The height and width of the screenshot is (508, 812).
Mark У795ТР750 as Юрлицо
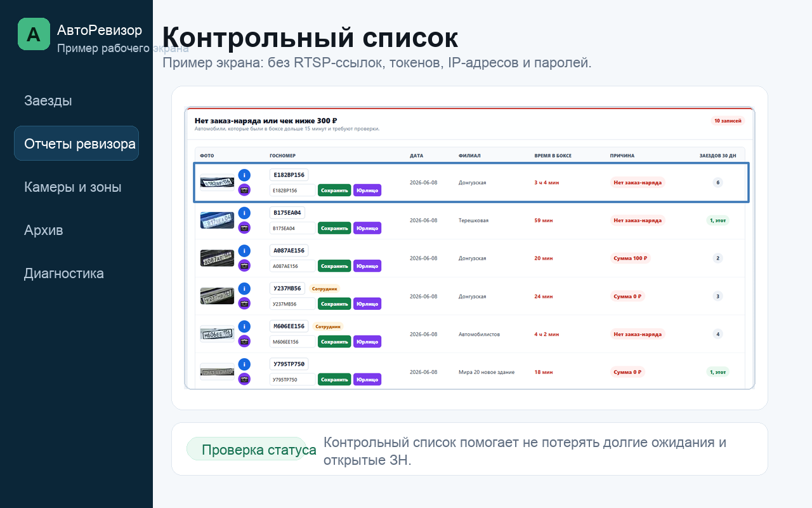(x=367, y=380)
